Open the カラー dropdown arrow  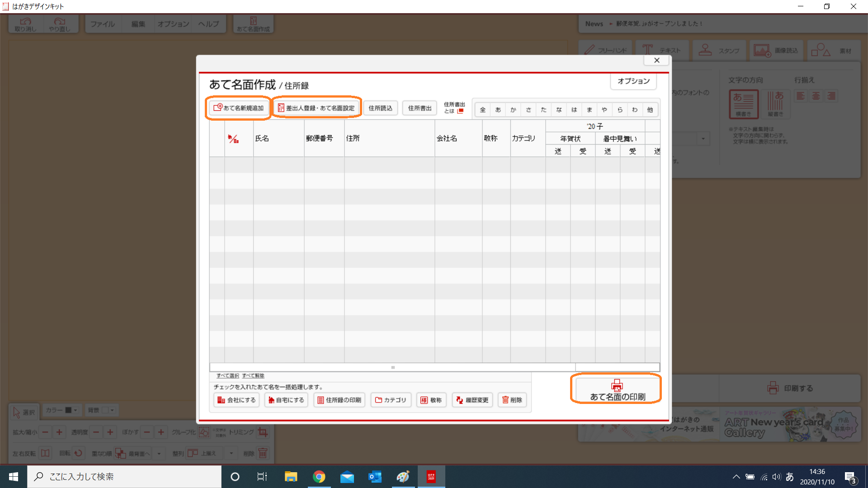pos(75,410)
